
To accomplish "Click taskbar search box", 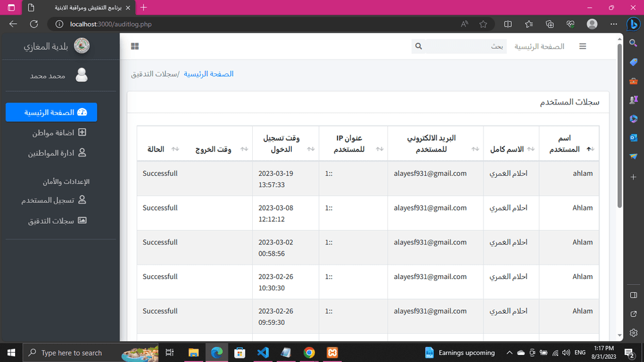I will pyautogui.click(x=91, y=353).
